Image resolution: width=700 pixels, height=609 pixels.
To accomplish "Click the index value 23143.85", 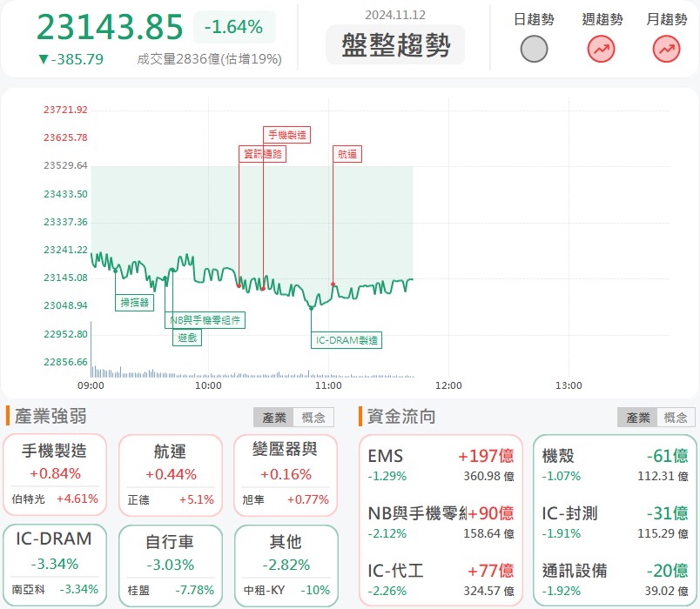I will tap(110, 27).
